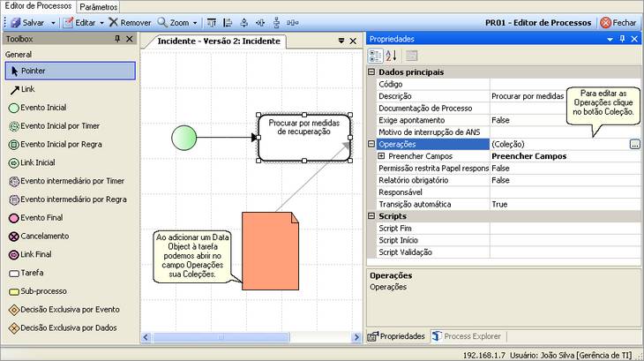Viewport: 644px width, 361px height.
Task: Click the equal horizontal spacing icon
Action: 292,23
